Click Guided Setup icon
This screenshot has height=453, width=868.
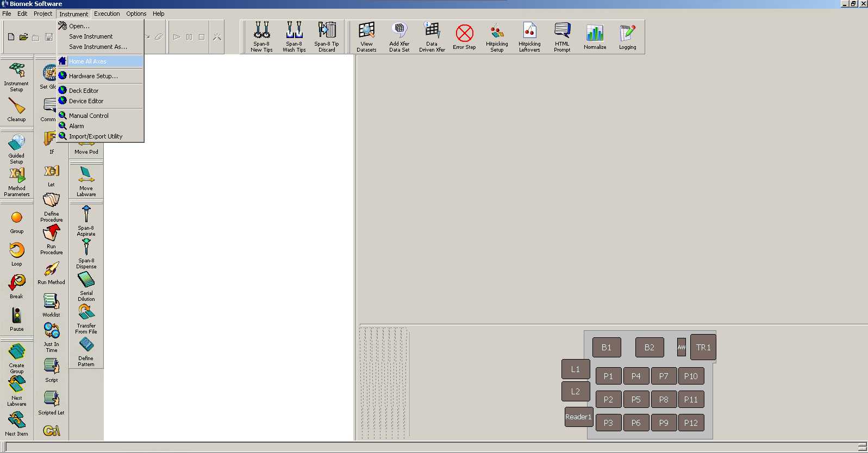[16, 149]
